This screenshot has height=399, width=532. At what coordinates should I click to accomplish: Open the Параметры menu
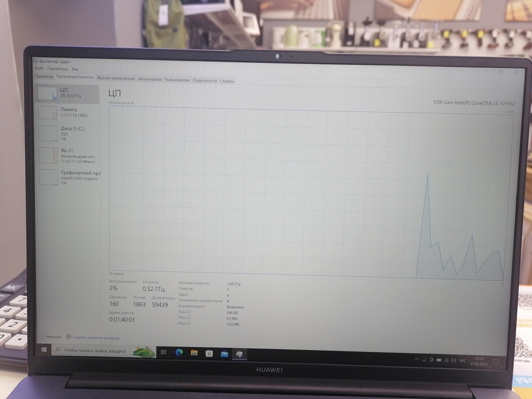click(x=57, y=69)
